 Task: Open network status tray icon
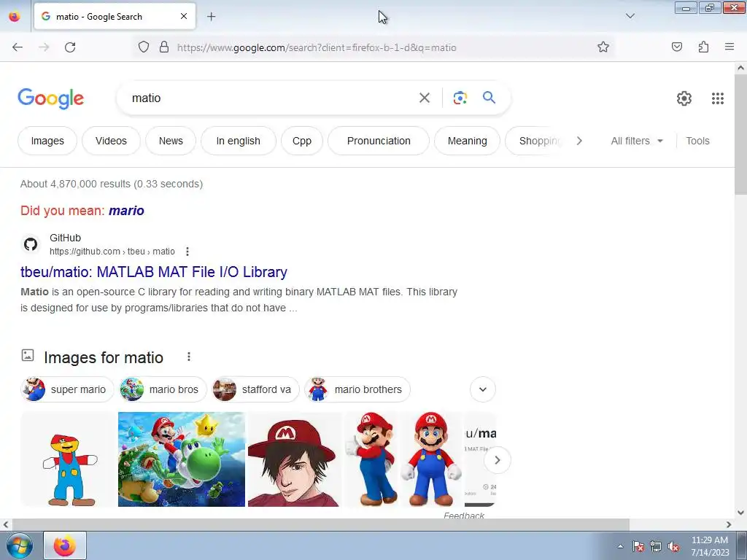656,546
